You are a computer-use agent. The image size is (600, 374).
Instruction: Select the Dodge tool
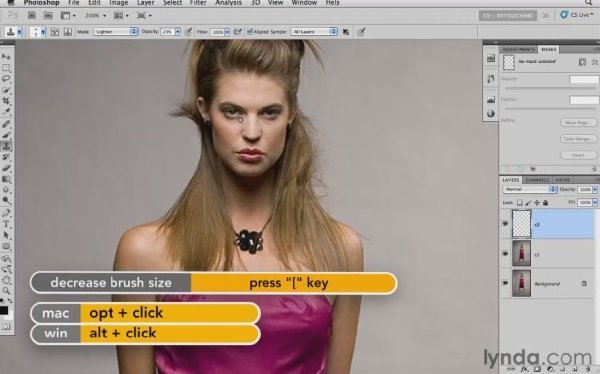point(6,200)
